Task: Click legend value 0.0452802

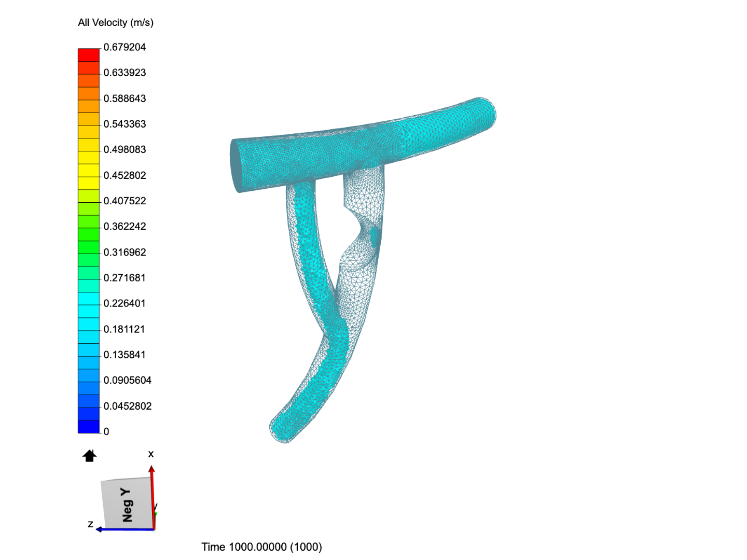Action: pyautogui.click(x=128, y=406)
